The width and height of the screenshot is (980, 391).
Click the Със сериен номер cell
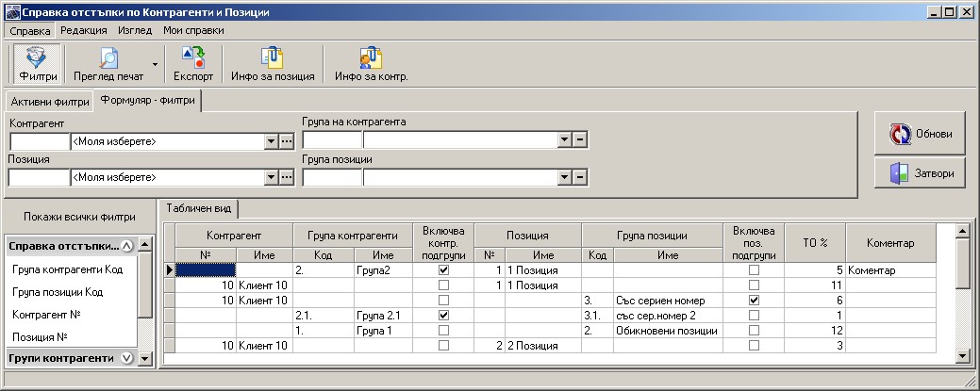point(668,301)
